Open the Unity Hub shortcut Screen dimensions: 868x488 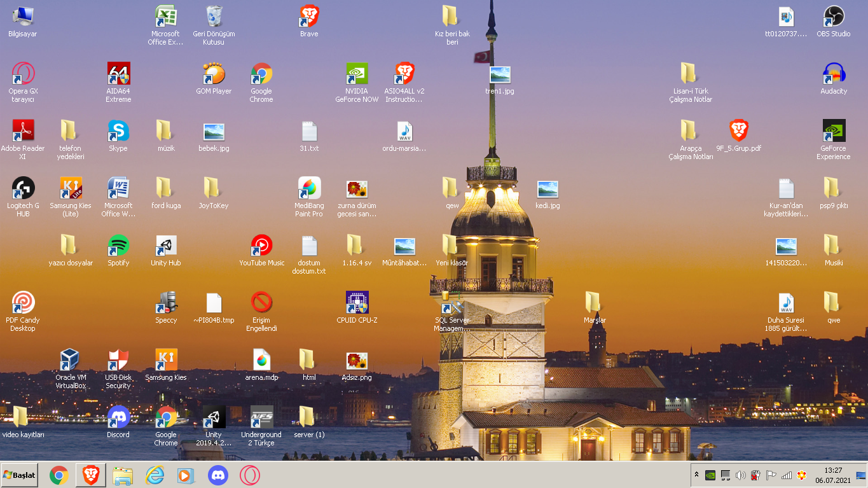coord(166,246)
